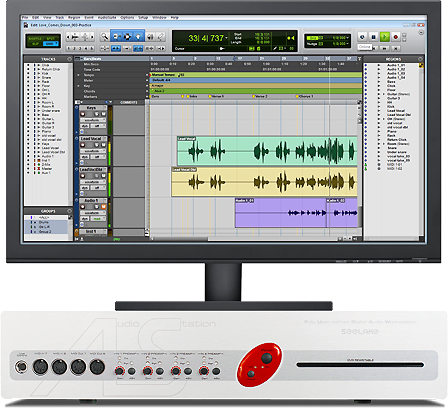This screenshot has width=448, height=408.
Task: Open the Keys track waveform view selector
Action: click(93, 120)
